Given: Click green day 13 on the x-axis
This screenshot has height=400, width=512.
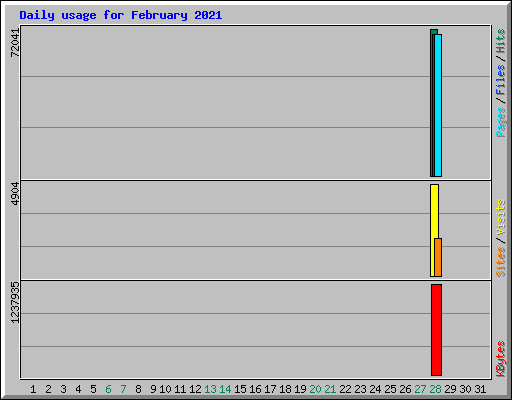Looking at the screenshot, I should point(210,389).
